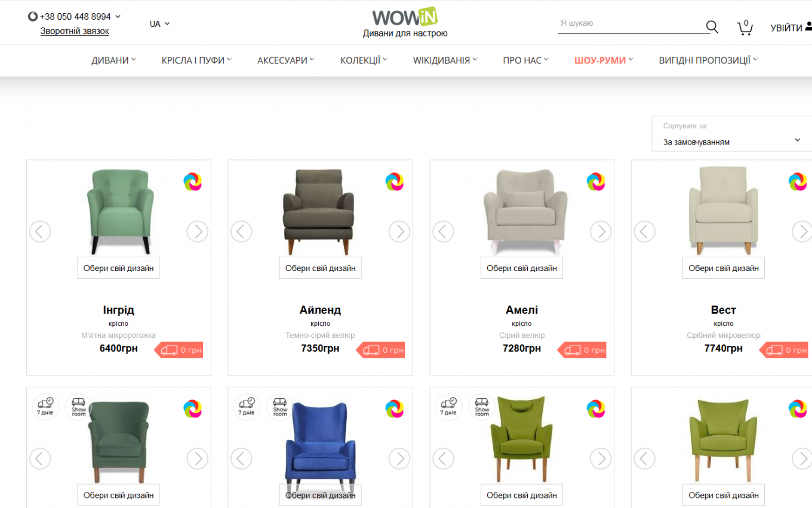Show next image of Айленд armchair
Viewport: 812px width, 508px height.
tap(399, 231)
